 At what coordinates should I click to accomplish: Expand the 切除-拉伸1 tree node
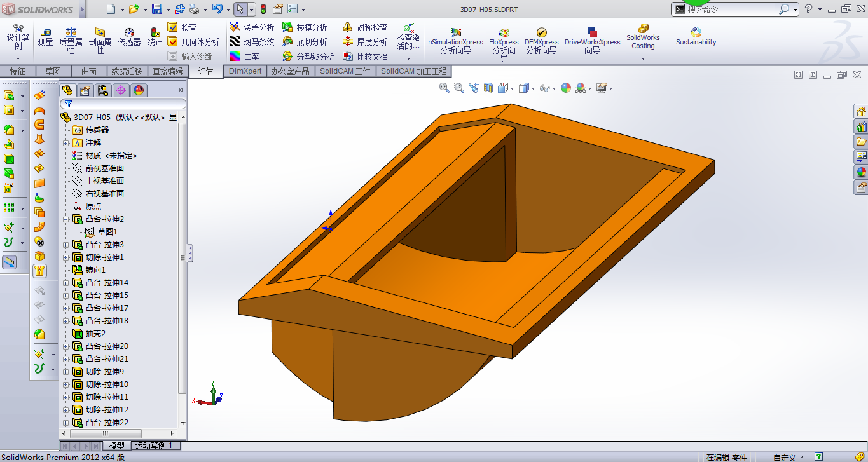coord(66,257)
